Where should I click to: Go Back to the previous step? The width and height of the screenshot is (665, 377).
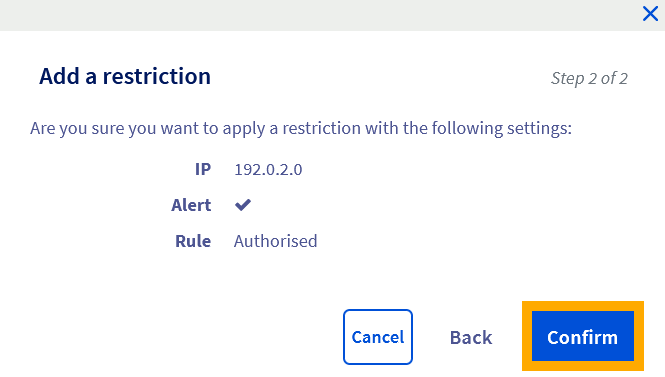[x=471, y=338]
